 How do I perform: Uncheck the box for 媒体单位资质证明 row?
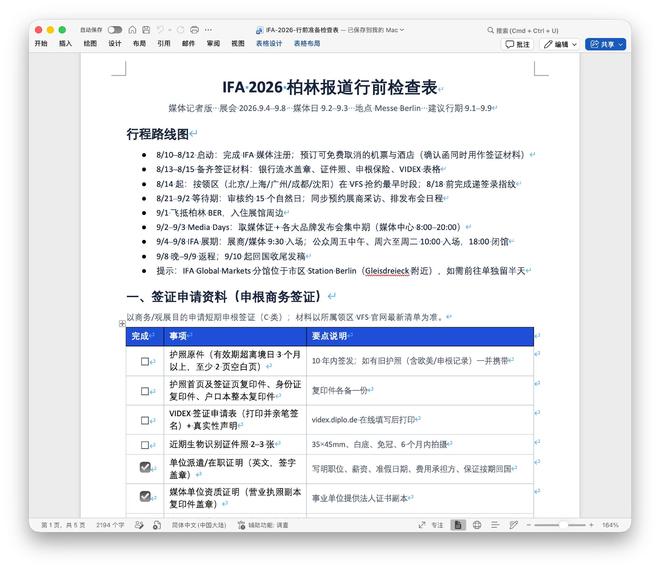click(145, 496)
